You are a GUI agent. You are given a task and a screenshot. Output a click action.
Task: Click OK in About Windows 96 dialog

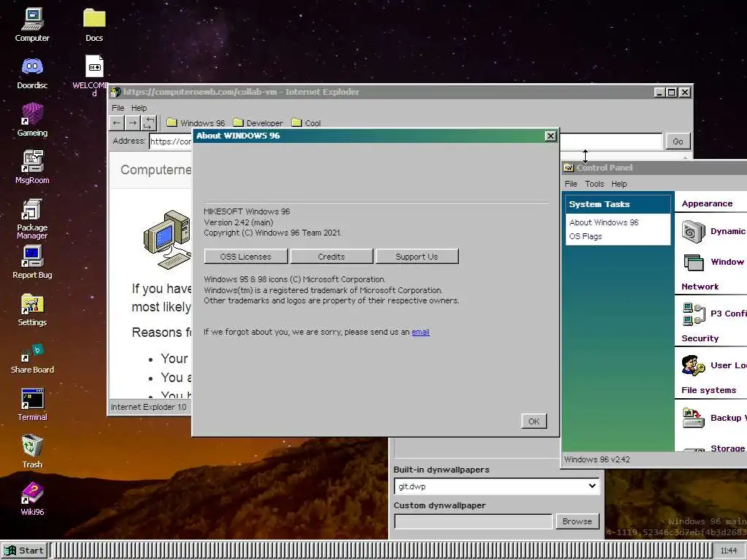(x=533, y=421)
